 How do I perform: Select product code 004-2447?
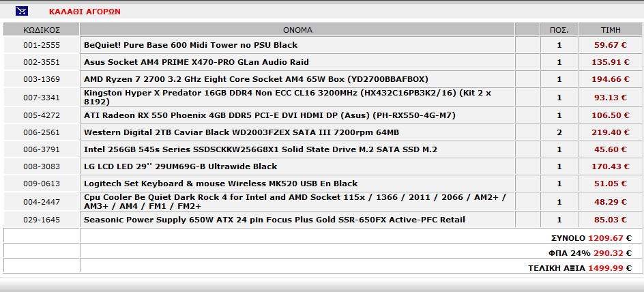[x=42, y=202]
